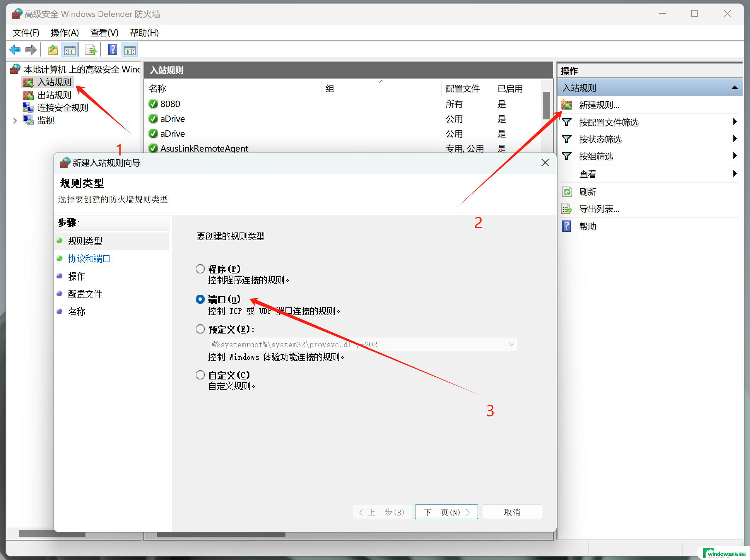Select the 8080 rule row
This screenshot has height=560, width=750.
343,104
